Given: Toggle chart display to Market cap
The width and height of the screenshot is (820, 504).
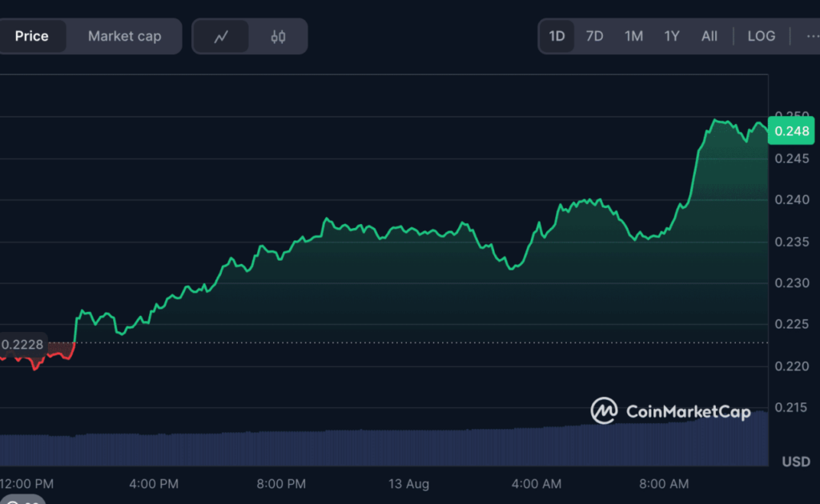Looking at the screenshot, I should tap(124, 35).
